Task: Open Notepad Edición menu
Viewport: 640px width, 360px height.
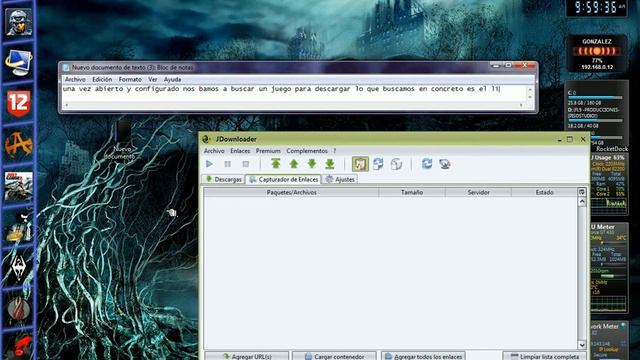Action: tap(102, 80)
